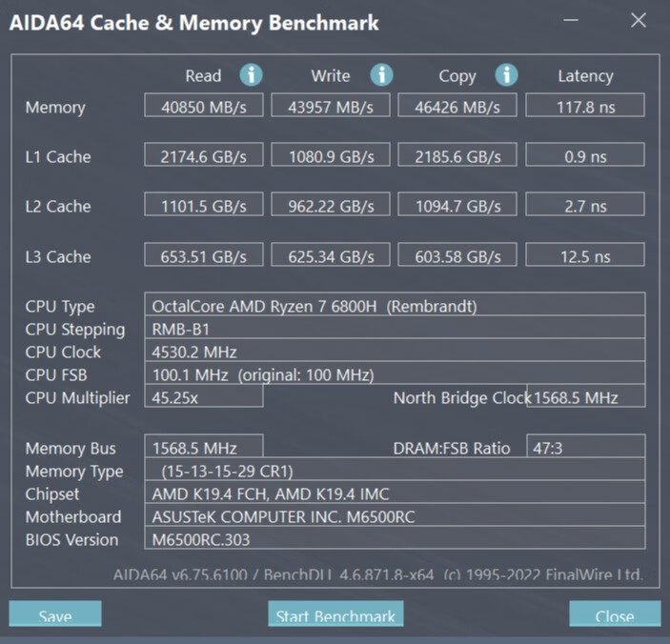Click the DRAM:FSB Ratio value

pos(584,448)
